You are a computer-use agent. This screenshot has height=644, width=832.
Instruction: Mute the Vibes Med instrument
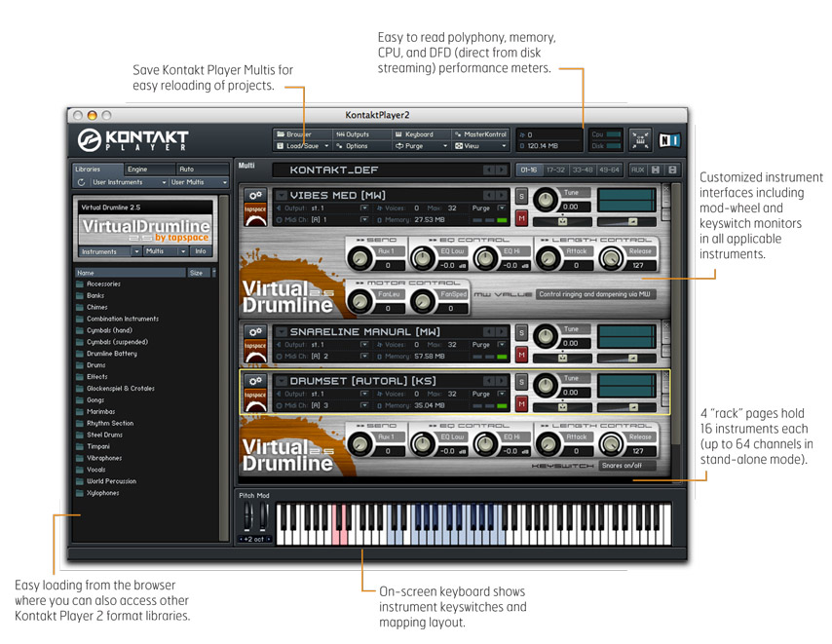pyautogui.click(x=521, y=218)
